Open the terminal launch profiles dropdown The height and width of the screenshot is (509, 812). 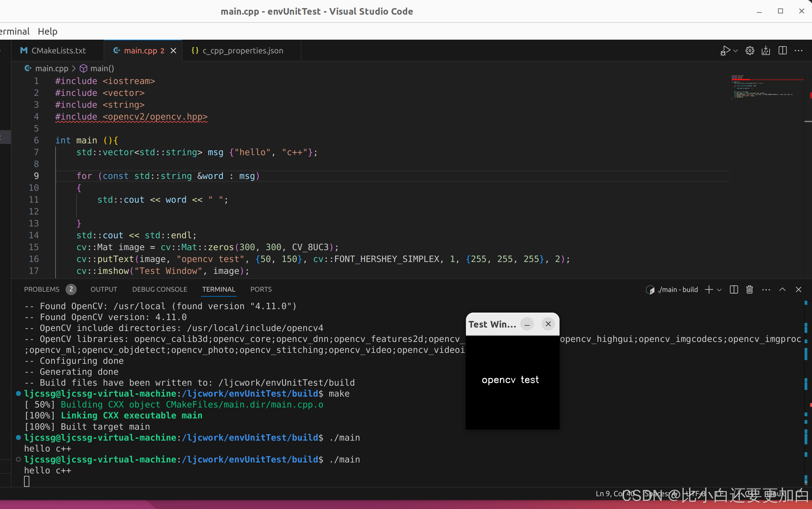[720, 289]
